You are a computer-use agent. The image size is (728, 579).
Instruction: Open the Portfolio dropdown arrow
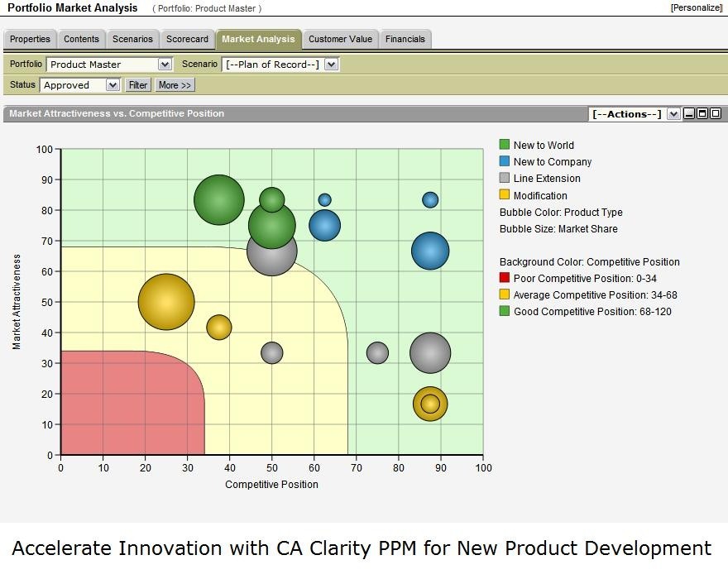pyautogui.click(x=165, y=64)
